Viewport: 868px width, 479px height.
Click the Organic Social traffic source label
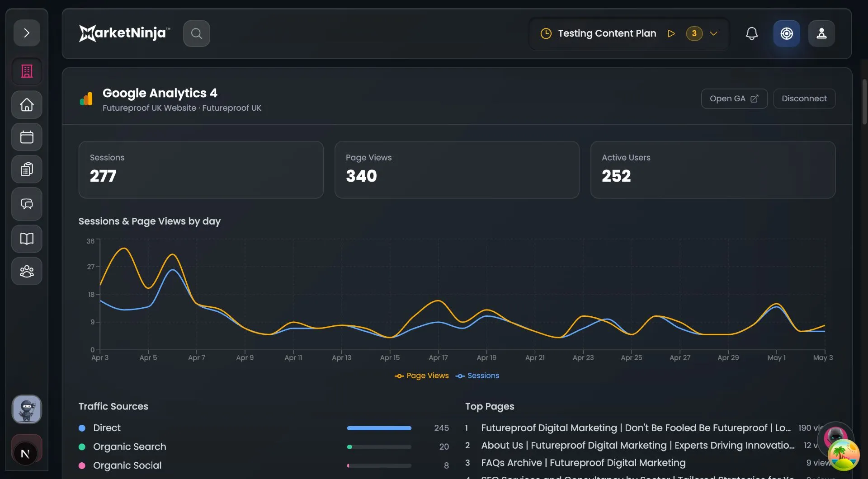(x=127, y=465)
